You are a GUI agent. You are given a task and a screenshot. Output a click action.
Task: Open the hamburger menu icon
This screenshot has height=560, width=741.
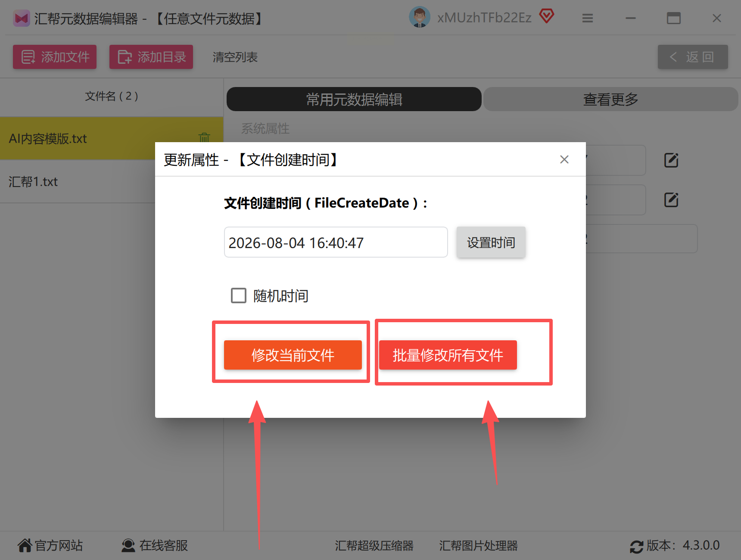[x=588, y=18]
